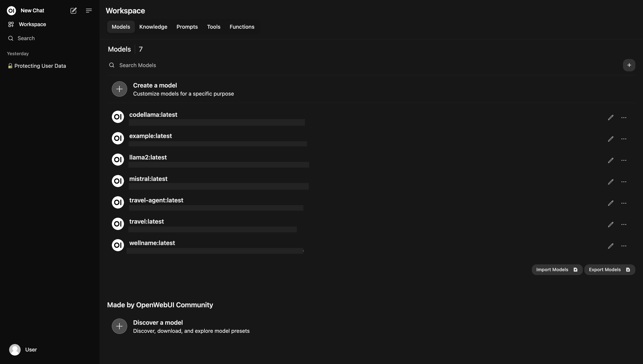Click travel-agent:latest model avatar
The image size is (643, 364).
point(118,203)
